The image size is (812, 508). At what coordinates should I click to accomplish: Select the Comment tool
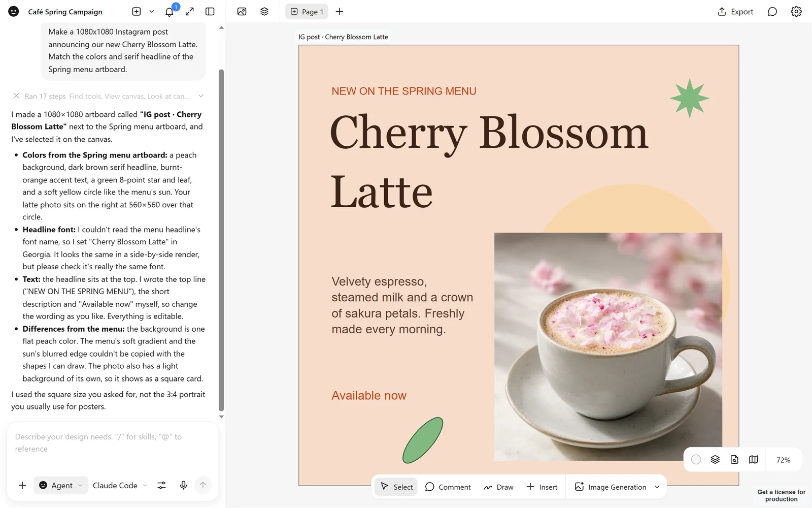point(448,487)
